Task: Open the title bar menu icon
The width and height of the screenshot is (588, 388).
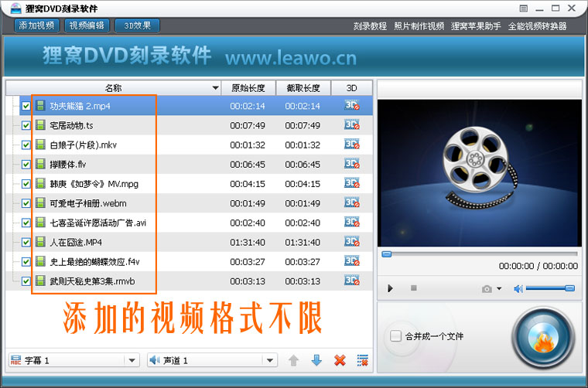Action: (x=524, y=9)
